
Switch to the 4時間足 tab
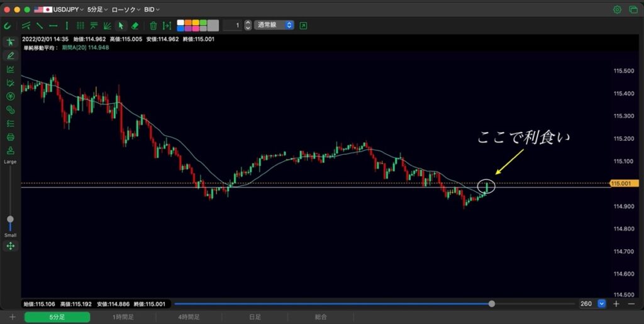(189, 317)
